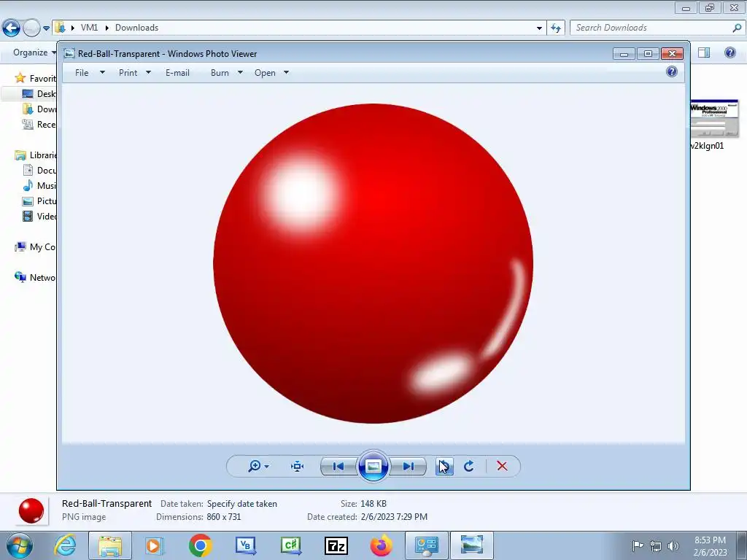Launch Google Chrome from the taskbar
747x560 pixels.
(200, 545)
